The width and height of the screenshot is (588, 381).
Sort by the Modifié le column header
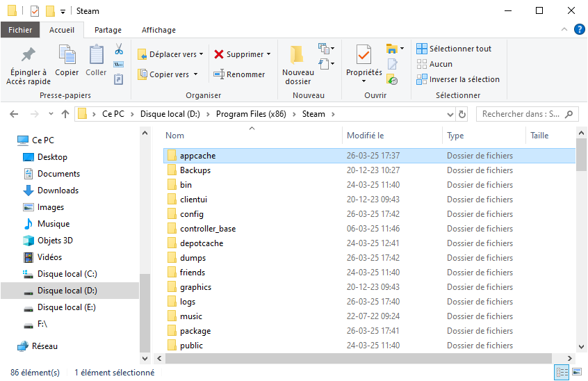click(x=392, y=136)
